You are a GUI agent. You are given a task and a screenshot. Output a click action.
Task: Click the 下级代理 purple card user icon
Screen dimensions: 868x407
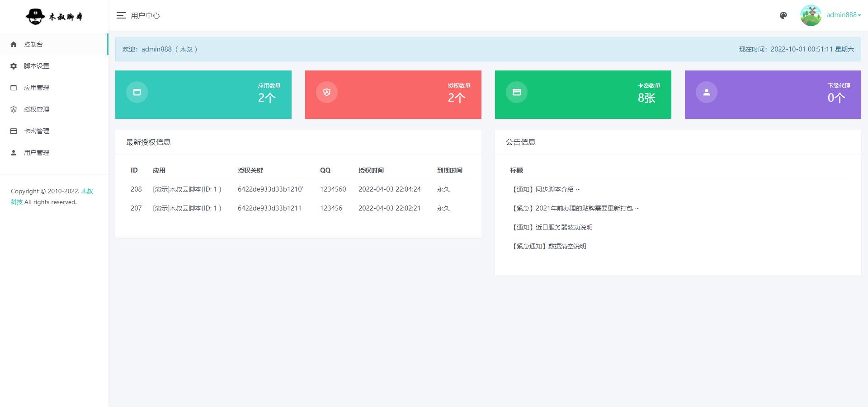(707, 92)
